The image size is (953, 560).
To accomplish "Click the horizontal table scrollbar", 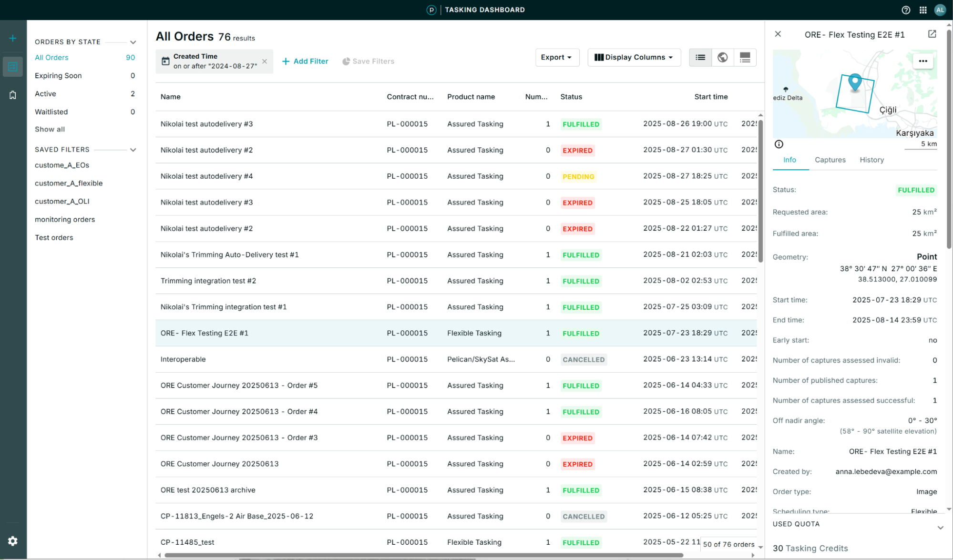I will pos(423,555).
